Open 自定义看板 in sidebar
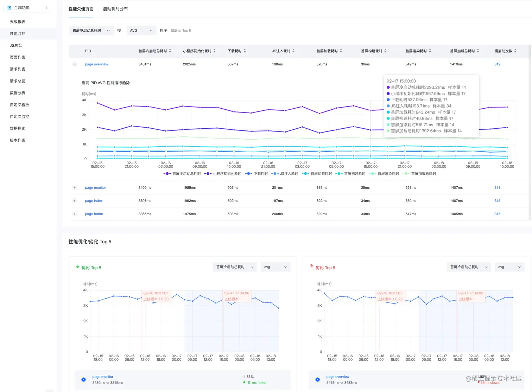 [19, 105]
